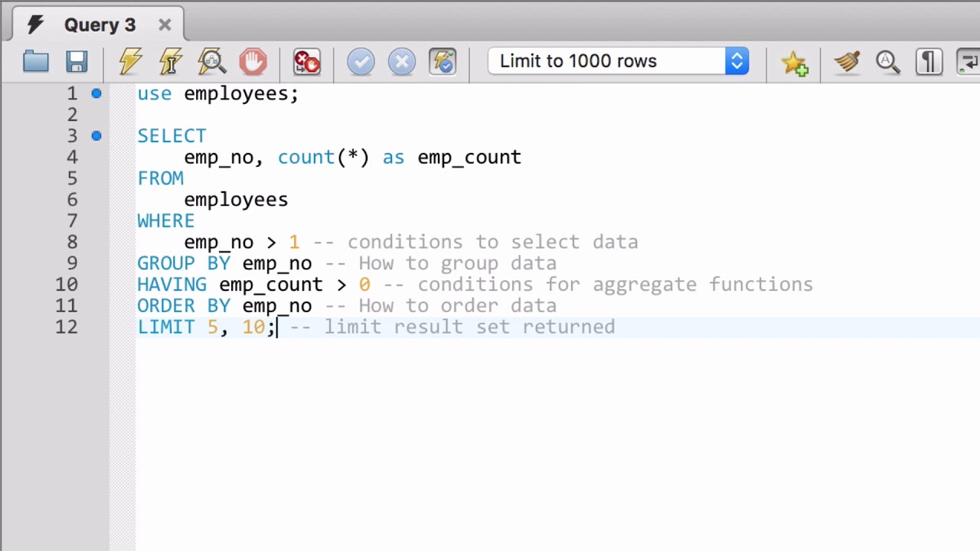The image size is (980, 551).
Task: Save a snippet with the star plus icon
Action: click(795, 62)
